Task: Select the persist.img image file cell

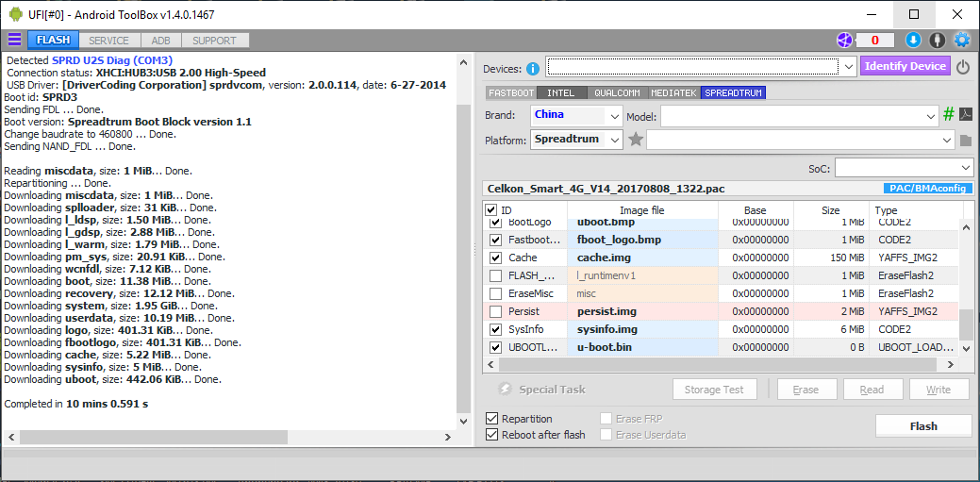Action: pyautogui.click(x=642, y=311)
